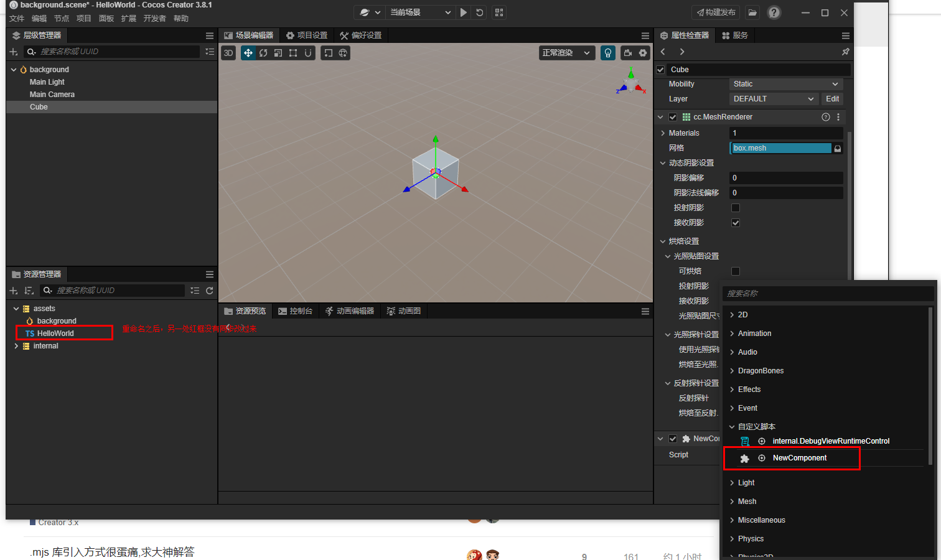
Task: Click the refresh assets icon
Action: pos(210,291)
